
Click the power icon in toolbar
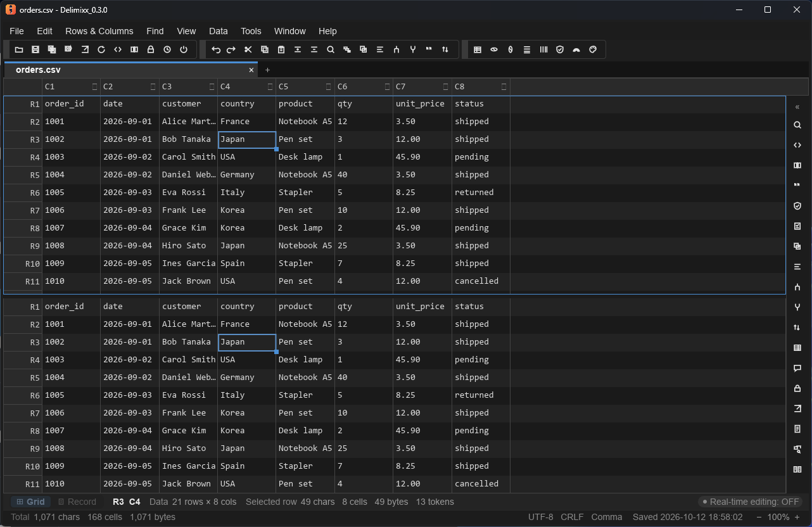tap(184, 49)
